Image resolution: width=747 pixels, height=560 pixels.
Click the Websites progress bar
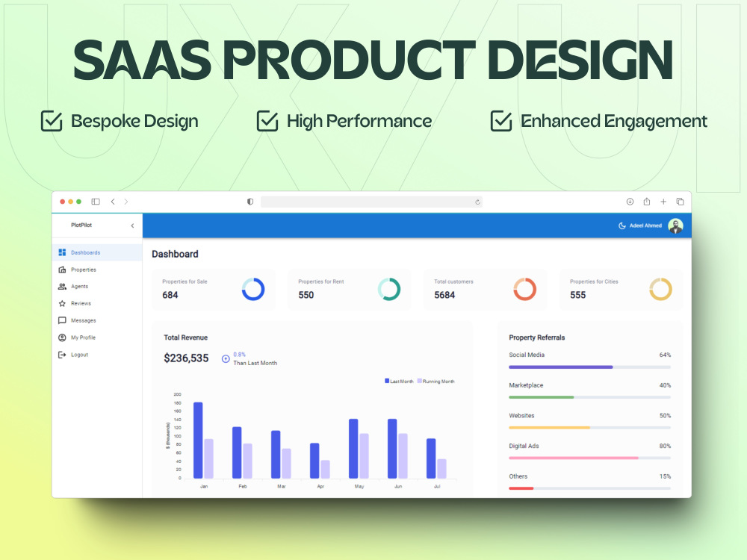[590, 428]
